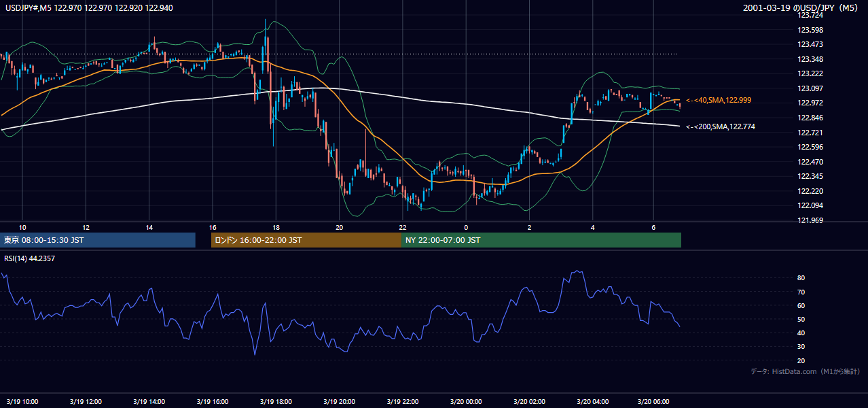Click price axis value 121.969
The height and width of the screenshot is (408, 868).
[x=812, y=220]
